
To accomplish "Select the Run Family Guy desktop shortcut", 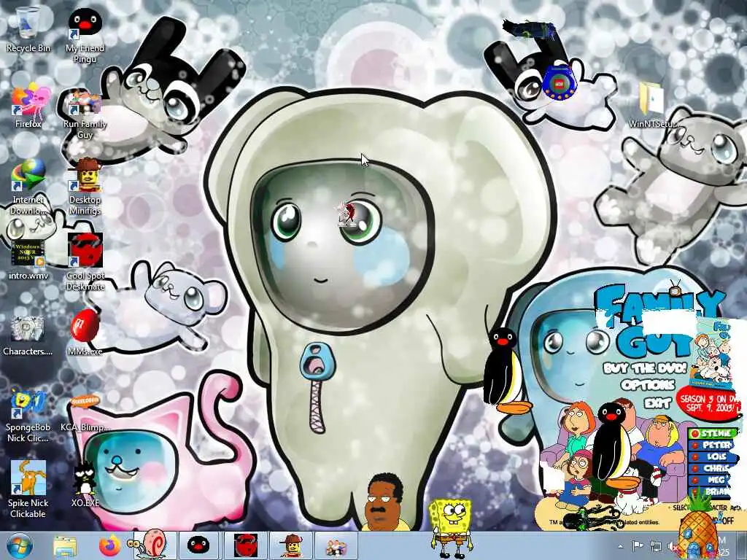I will click(x=85, y=113).
